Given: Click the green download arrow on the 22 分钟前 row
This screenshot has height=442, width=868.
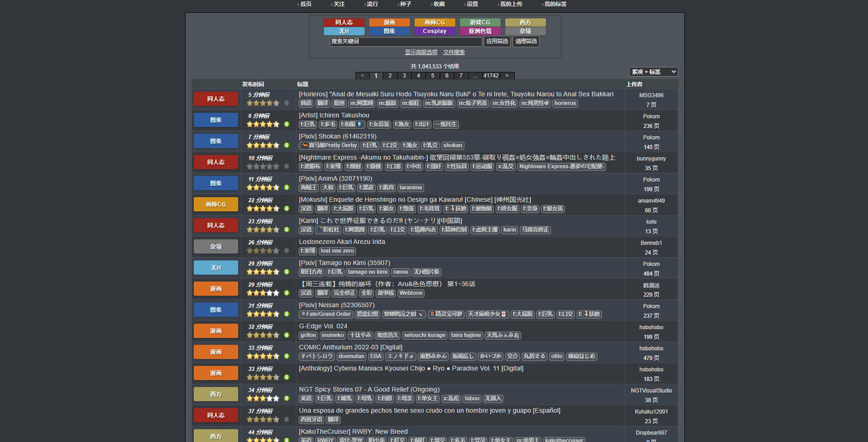Looking at the screenshot, I should click(x=286, y=209).
